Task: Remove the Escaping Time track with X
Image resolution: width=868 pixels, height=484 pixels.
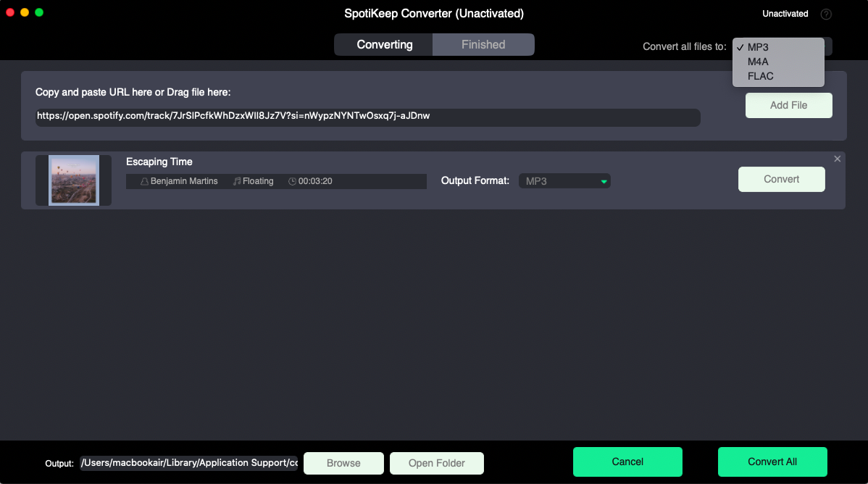Action: click(x=837, y=159)
